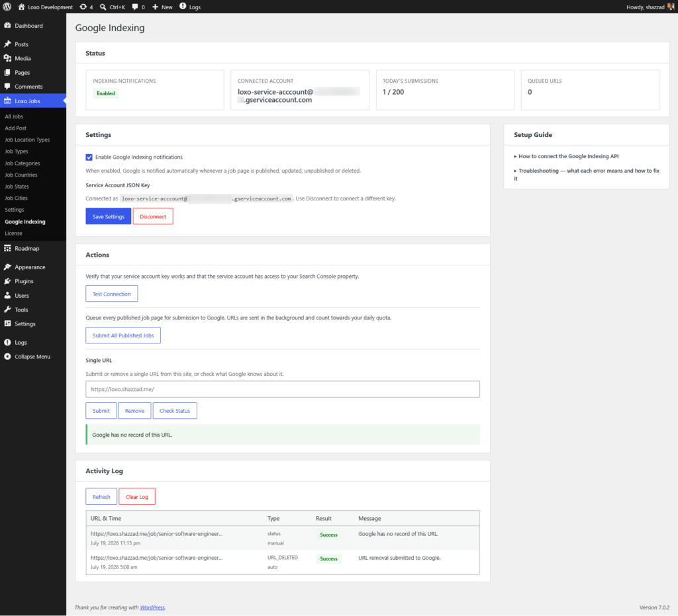Click the comments bubble icon in admin bar
Viewport: 678px width, 616px height.
(135, 7)
